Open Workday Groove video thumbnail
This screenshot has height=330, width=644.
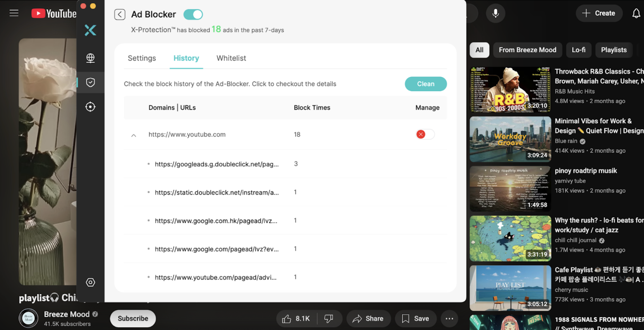[x=510, y=139]
